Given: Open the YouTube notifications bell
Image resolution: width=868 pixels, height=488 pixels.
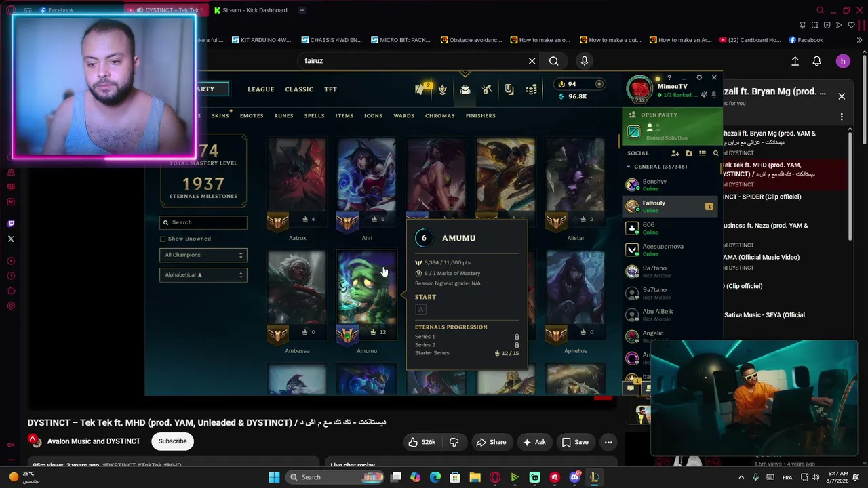Looking at the screenshot, I should point(817,61).
